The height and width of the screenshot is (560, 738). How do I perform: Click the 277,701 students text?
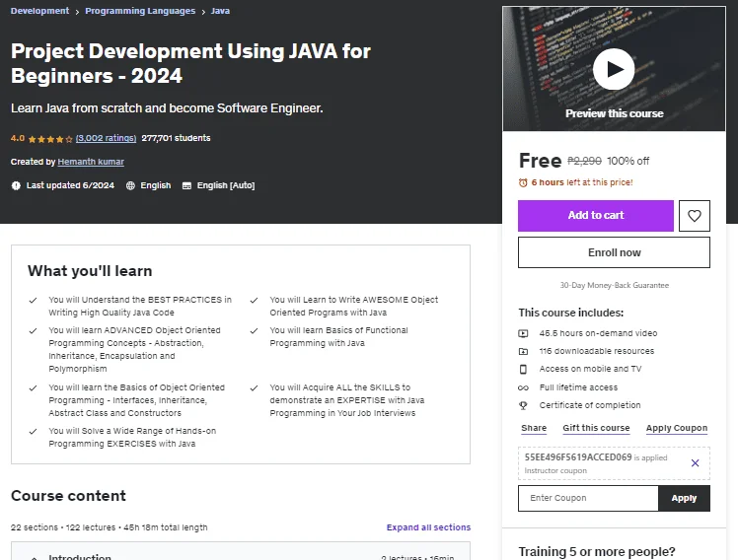click(176, 138)
